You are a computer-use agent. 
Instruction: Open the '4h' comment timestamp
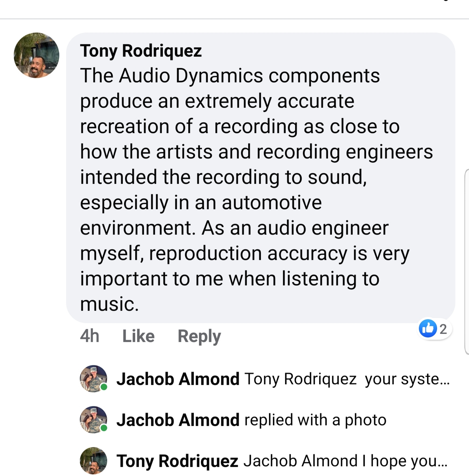90,336
